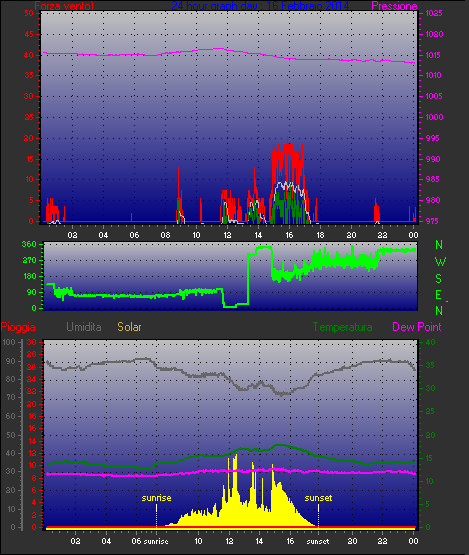Click the 24 hour graph day title
This screenshot has width=469, height=555.
click(x=260, y=6)
